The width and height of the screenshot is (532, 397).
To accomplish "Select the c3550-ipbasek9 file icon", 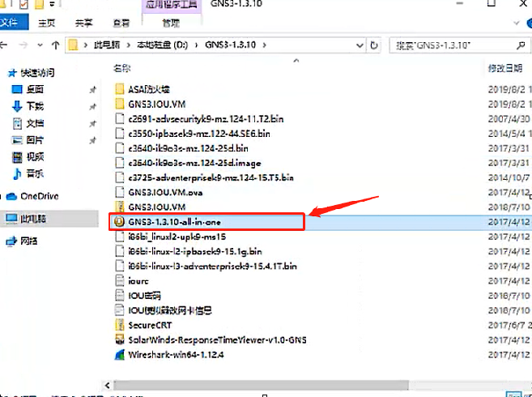I will (119, 134).
